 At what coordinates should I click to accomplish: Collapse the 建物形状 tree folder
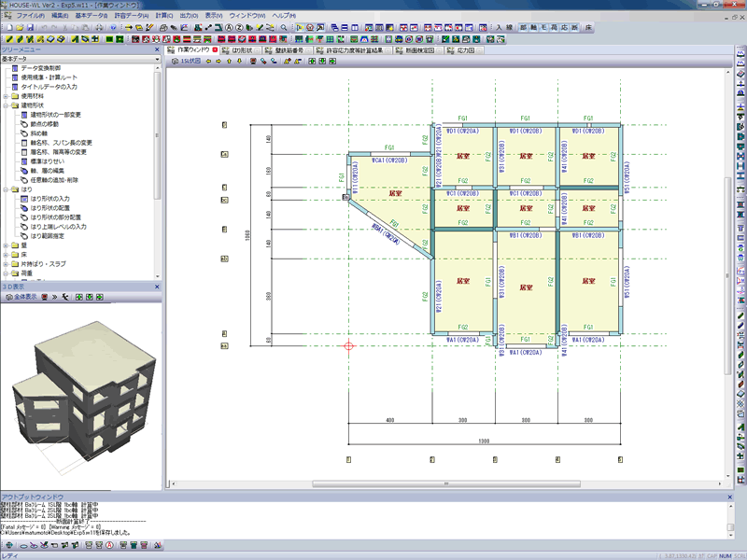click(6, 105)
